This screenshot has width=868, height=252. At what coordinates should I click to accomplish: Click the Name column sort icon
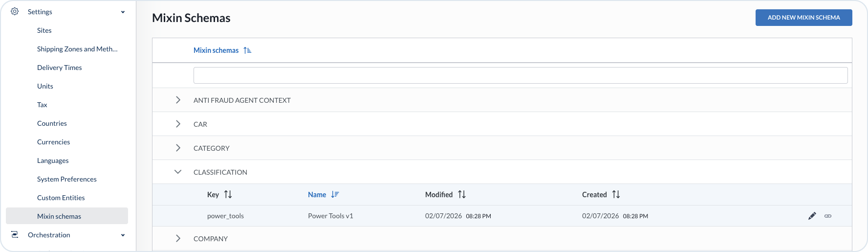pyautogui.click(x=335, y=195)
